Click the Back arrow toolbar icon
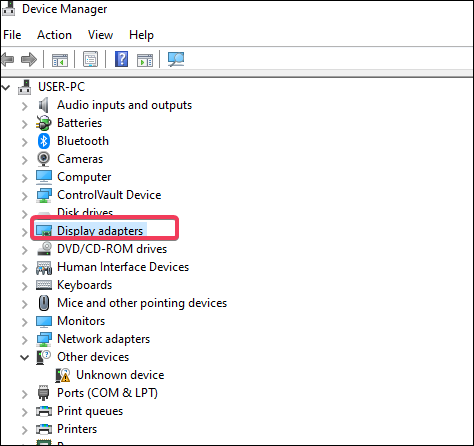 coord(8,59)
